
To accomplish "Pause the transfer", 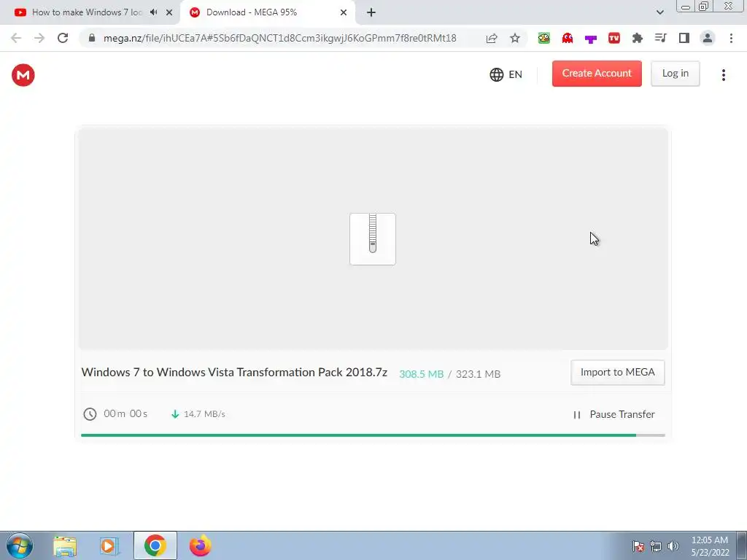I will tap(614, 414).
